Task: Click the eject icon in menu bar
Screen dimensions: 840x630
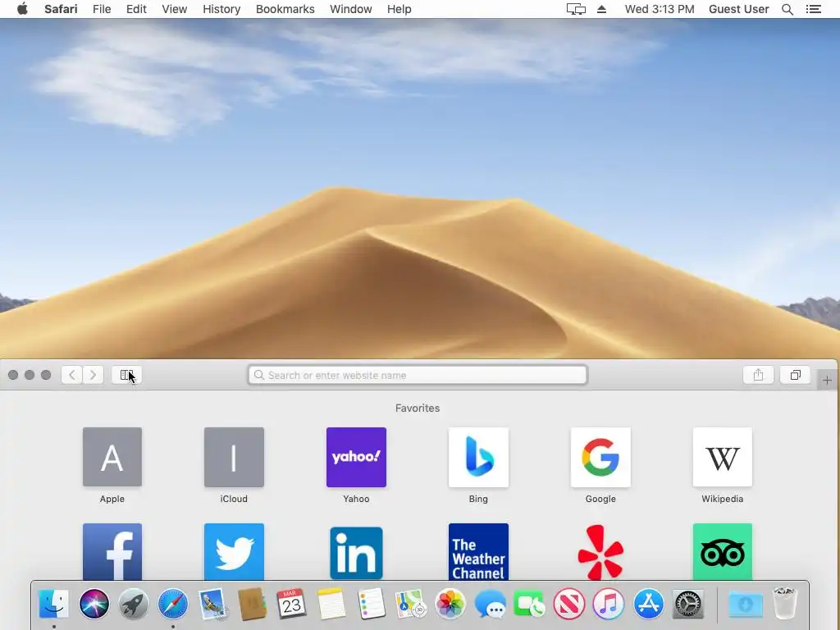Action: 601,9
